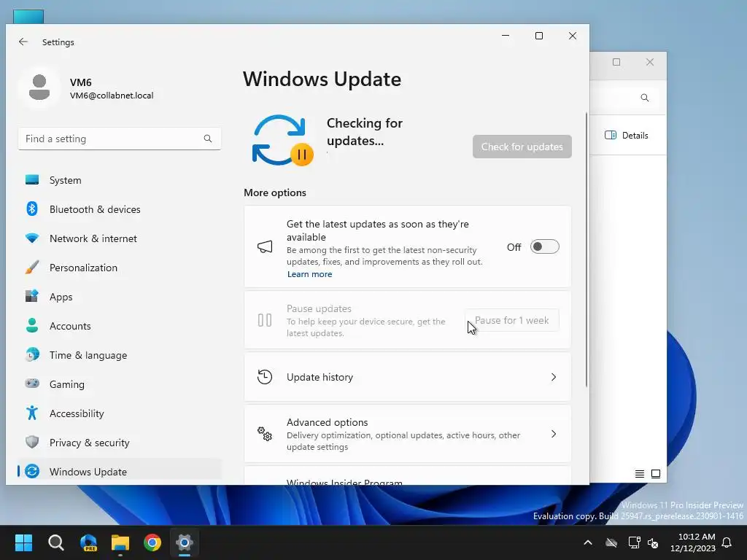Screen dimensions: 747x560
Task: Click the megaphone icon for latest updates
Action: pyautogui.click(x=265, y=246)
